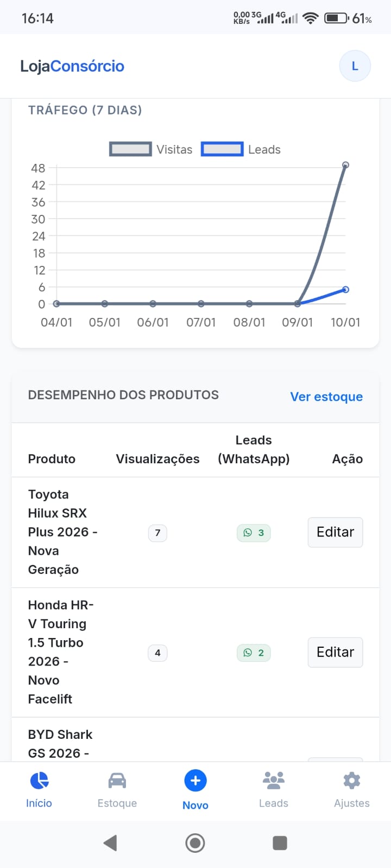Screen dimensions: 391x868
Task: Open the Leads people icon
Action: [274, 781]
